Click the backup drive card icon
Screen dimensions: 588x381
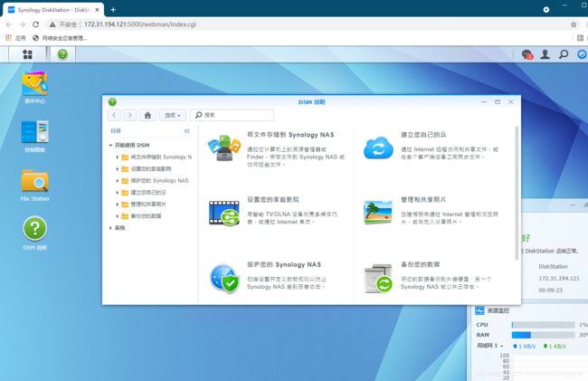click(378, 278)
